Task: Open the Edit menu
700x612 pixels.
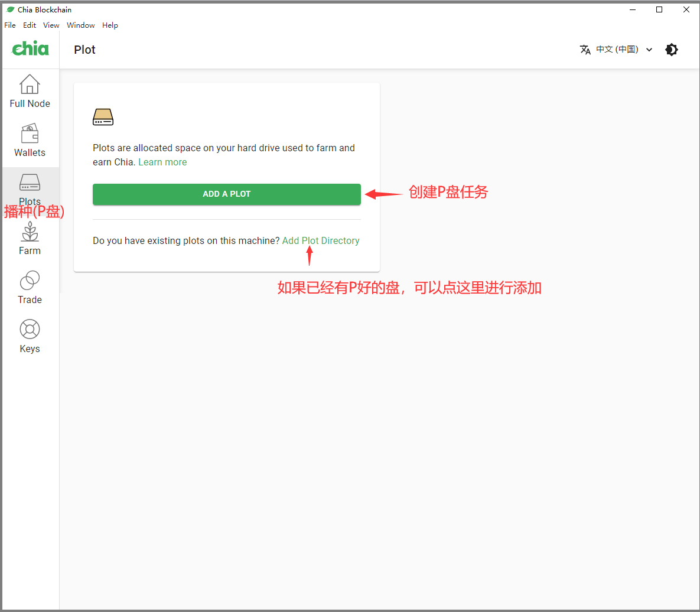Action: [x=29, y=25]
